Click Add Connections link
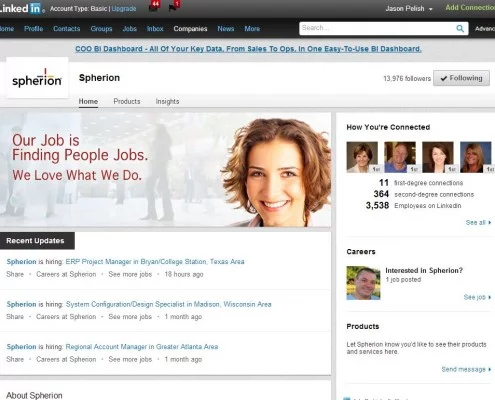 (x=470, y=8)
